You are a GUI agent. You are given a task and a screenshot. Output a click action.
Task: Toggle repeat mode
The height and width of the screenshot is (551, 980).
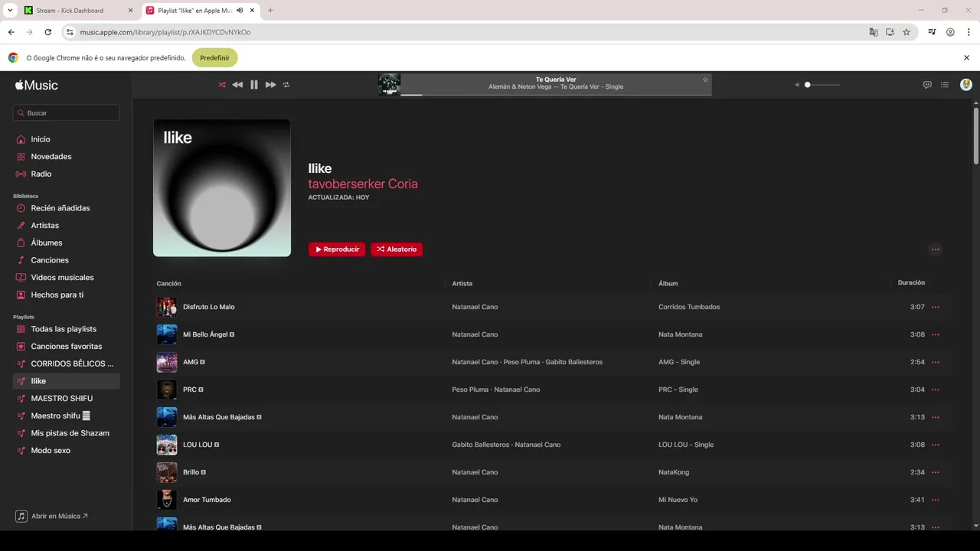pyautogui.click(x=286, y=85)
